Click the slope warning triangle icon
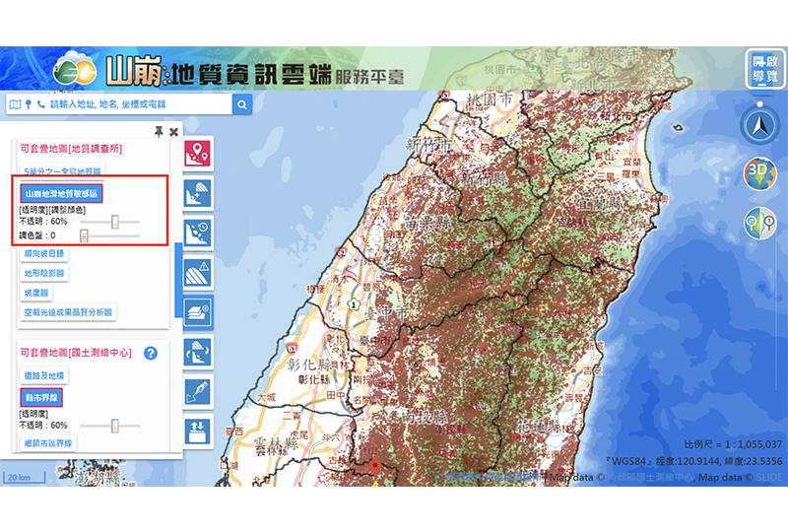Screen dimensions: 788x532 coord(199,271)
